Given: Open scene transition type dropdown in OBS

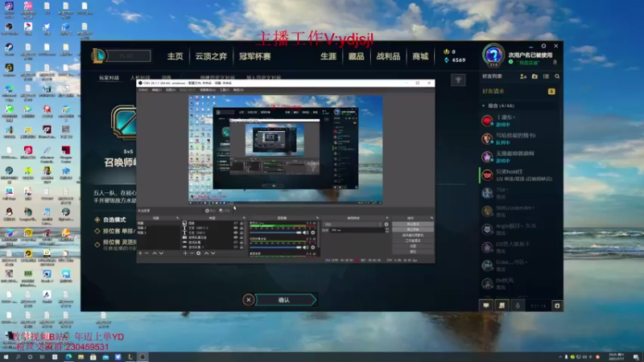Looking at the screenshot, I should tap(353, 224).
